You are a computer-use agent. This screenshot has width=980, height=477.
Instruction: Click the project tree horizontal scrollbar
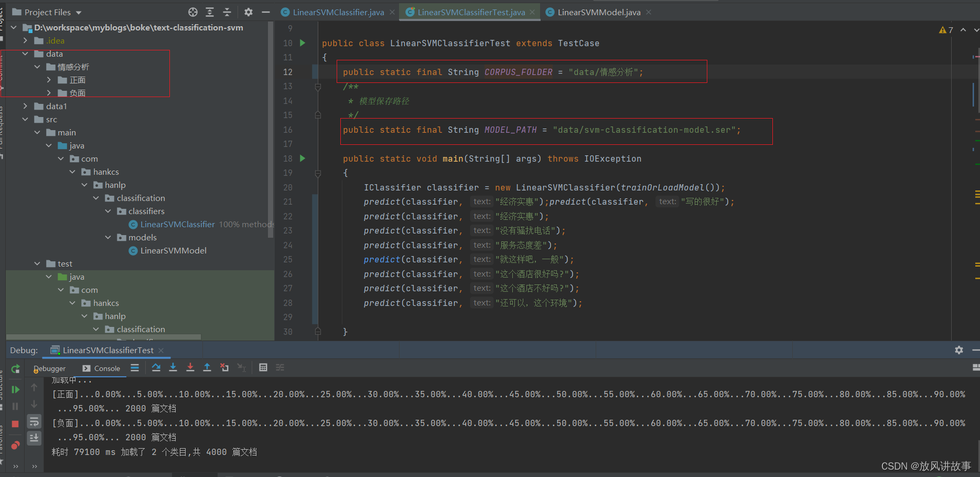pyautogui.click(x=103, y=337)
